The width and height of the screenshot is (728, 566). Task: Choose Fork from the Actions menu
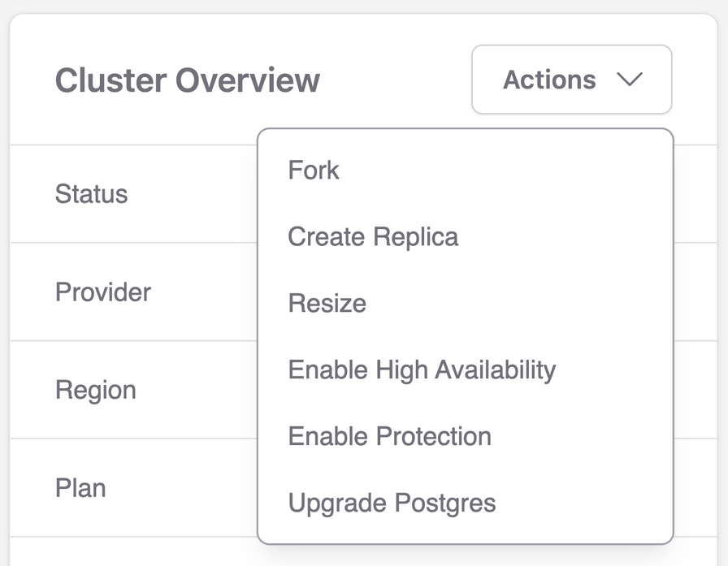314,170
